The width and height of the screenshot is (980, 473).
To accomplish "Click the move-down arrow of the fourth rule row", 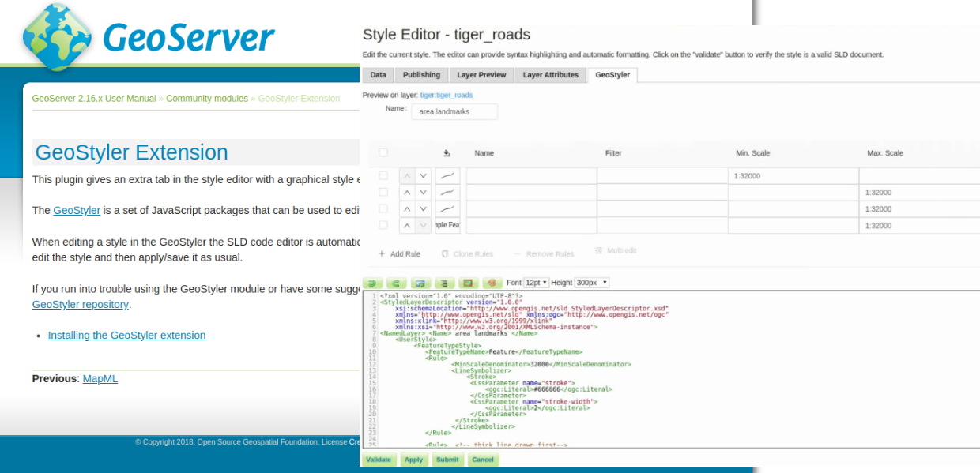I will 424,226.
